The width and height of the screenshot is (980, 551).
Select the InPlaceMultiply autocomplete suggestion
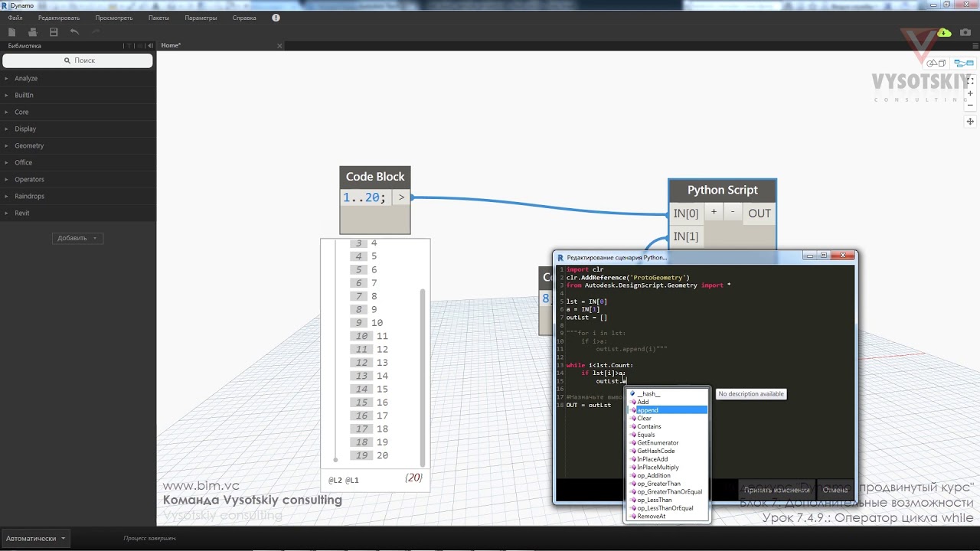[667, 468]
